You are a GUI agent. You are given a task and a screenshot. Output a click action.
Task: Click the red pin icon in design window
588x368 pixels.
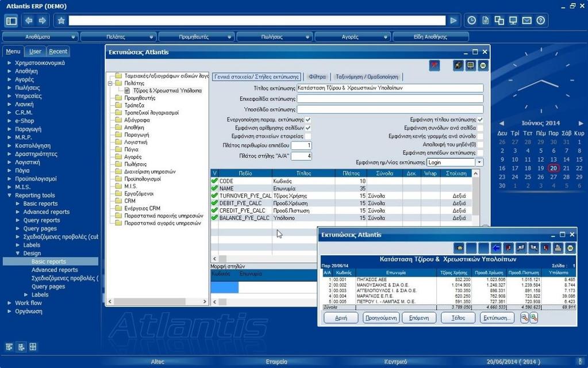click(435, 66)
